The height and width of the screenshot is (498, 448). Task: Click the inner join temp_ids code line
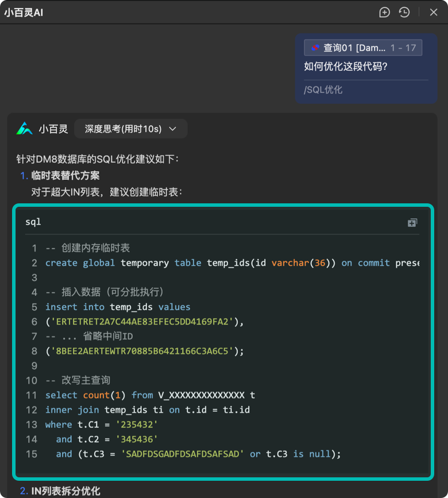point(147,410)
